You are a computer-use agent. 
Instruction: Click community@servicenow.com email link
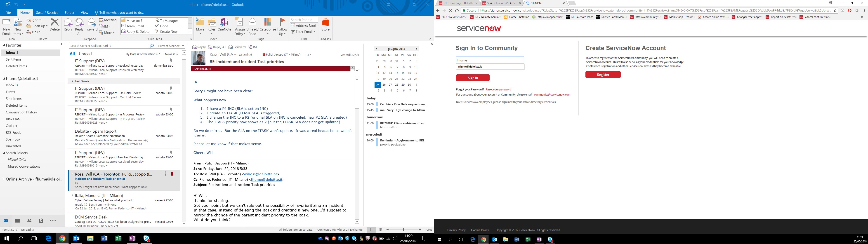pos(552,95)
